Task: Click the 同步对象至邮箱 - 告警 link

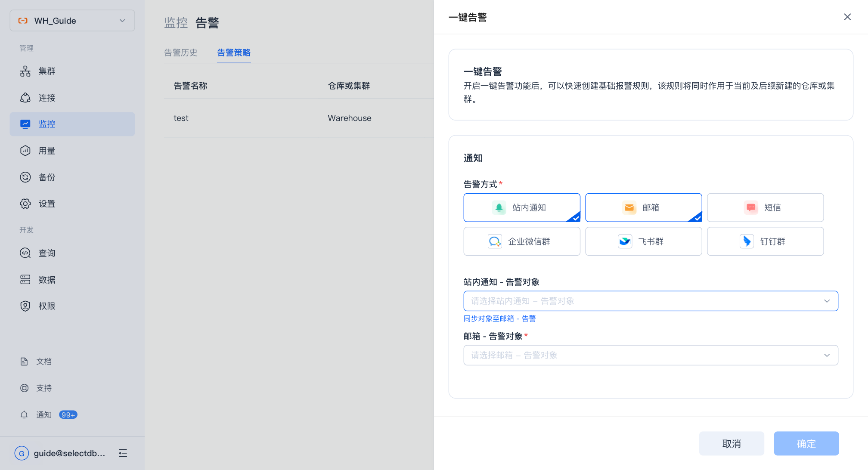Action: coord(499,318)
